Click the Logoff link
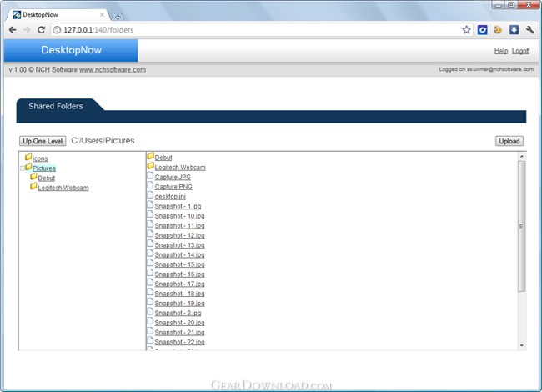Screen dimensions: 542x392 click(x=520, y=51)
